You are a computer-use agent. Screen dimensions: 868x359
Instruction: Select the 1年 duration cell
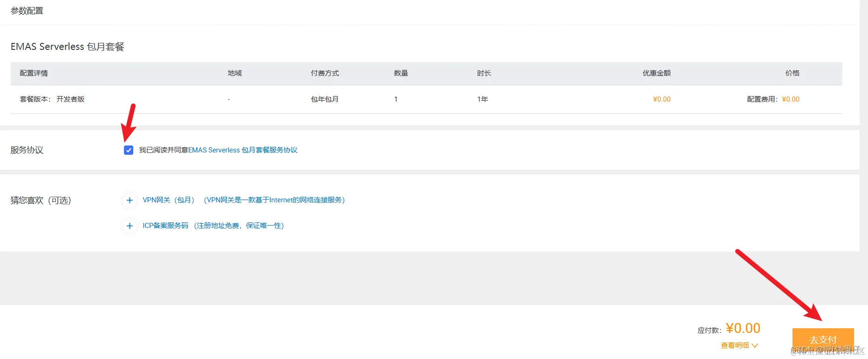483,99
